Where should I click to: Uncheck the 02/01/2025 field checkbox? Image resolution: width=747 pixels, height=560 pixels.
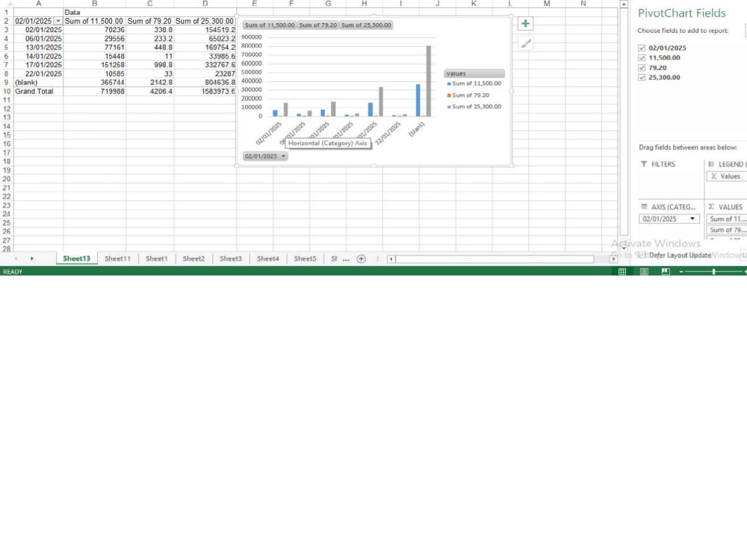(642, 48)
